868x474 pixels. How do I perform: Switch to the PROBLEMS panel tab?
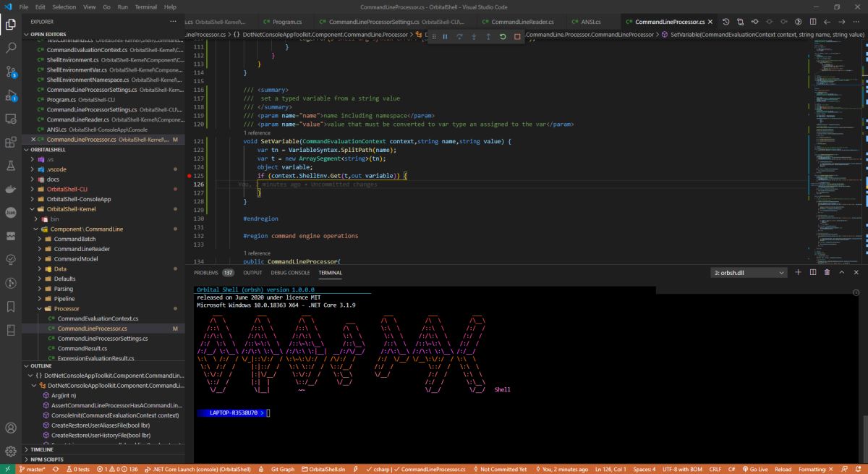(x=213, y=273)
